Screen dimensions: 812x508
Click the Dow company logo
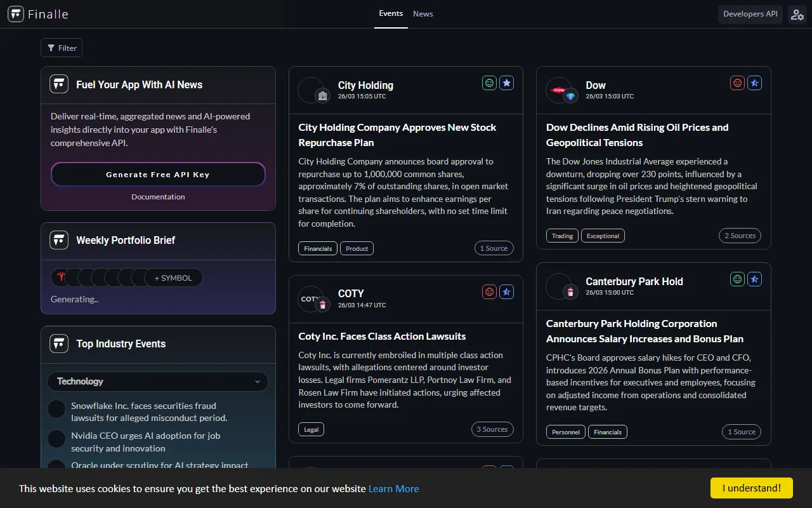point(559,90)
